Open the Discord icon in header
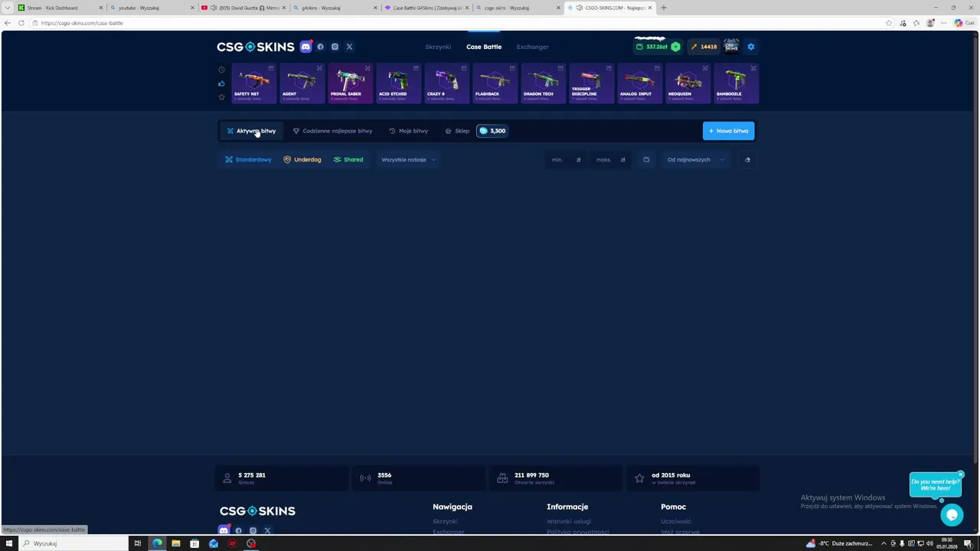The width and height of the screenshot is (980, 551). 305,47
